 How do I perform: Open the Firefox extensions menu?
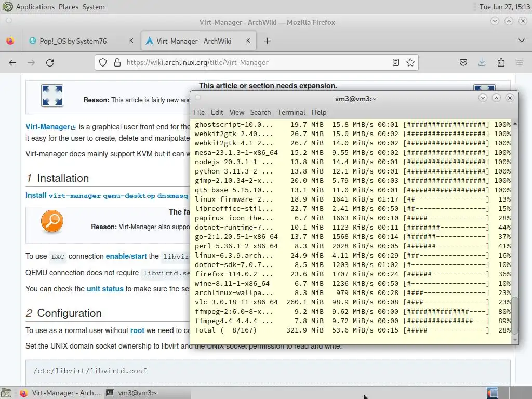[501, 62]
